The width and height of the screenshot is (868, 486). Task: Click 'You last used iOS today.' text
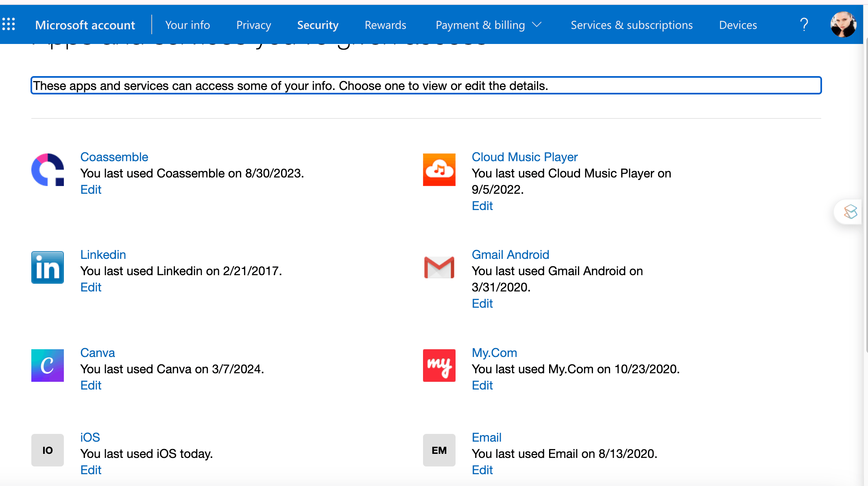coord(146,454)
